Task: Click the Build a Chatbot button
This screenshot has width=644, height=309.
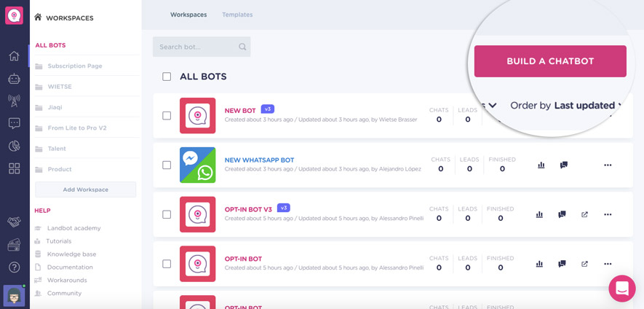Action: [550, 61]
